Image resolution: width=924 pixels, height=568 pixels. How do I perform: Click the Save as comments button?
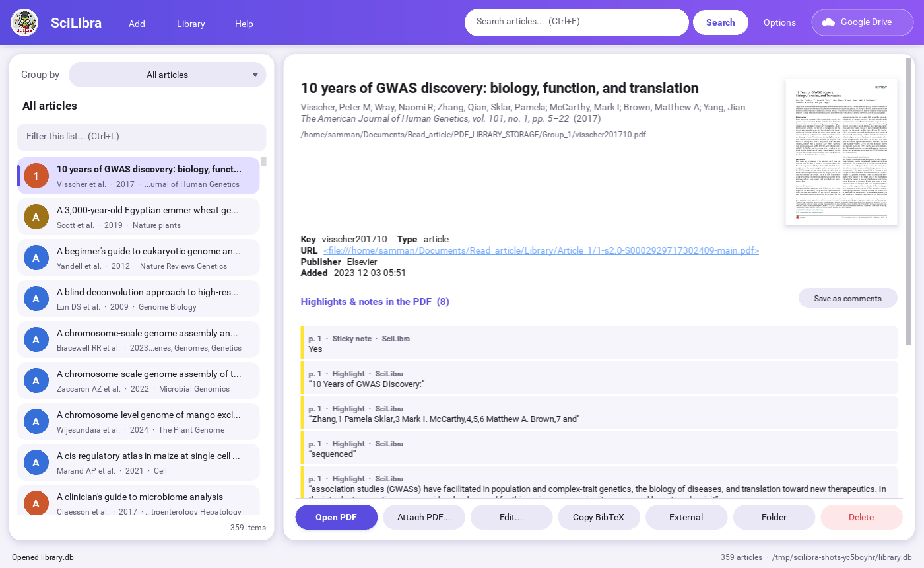[x=848, y=298]
